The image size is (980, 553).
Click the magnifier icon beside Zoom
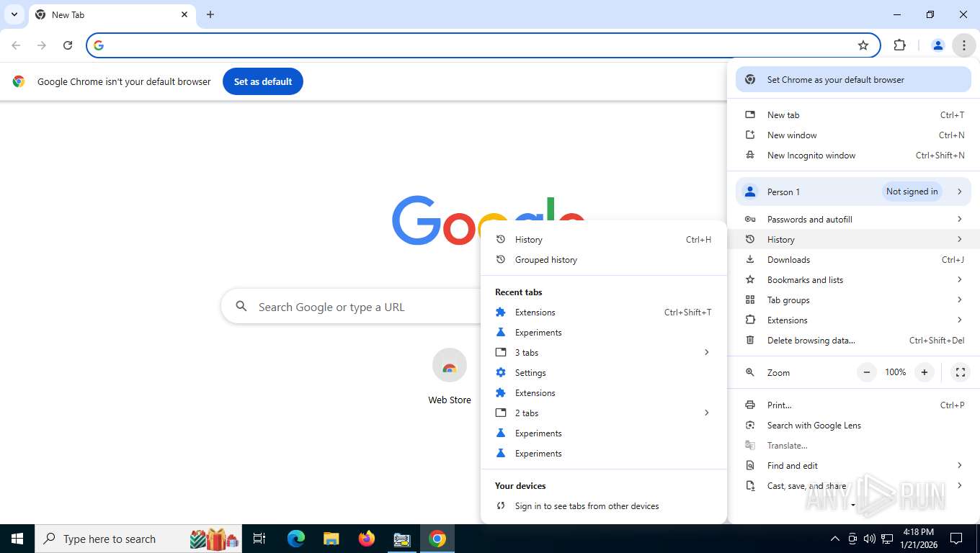750,372
